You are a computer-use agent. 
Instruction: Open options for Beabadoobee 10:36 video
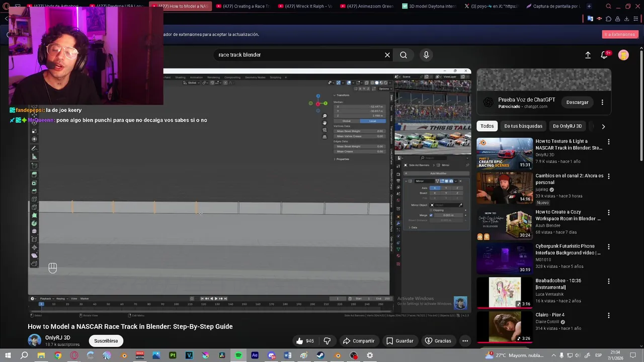[609, 281]
